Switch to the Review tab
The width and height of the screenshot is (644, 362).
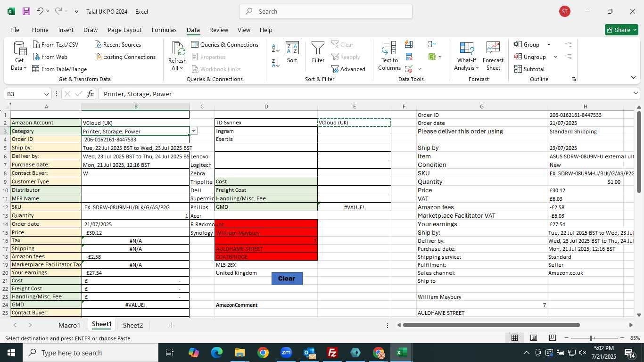(219, 30)
